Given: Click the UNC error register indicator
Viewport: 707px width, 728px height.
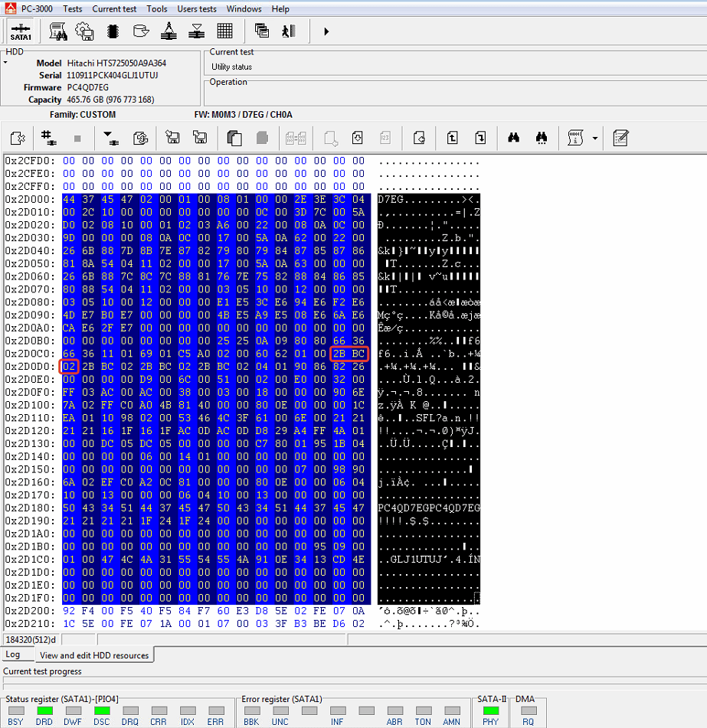Looking at the screenshot, I should [280, 710].
